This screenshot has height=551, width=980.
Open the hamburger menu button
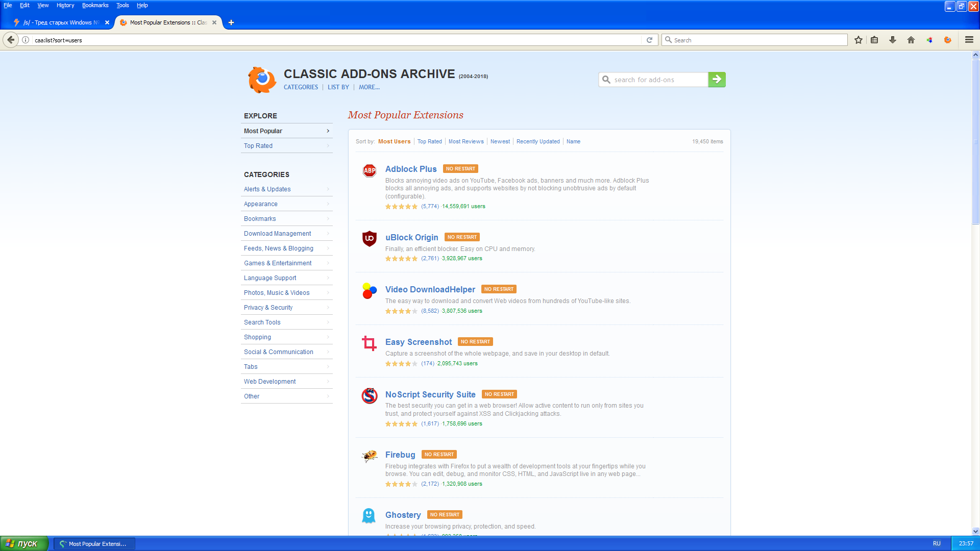click(969, 40)
